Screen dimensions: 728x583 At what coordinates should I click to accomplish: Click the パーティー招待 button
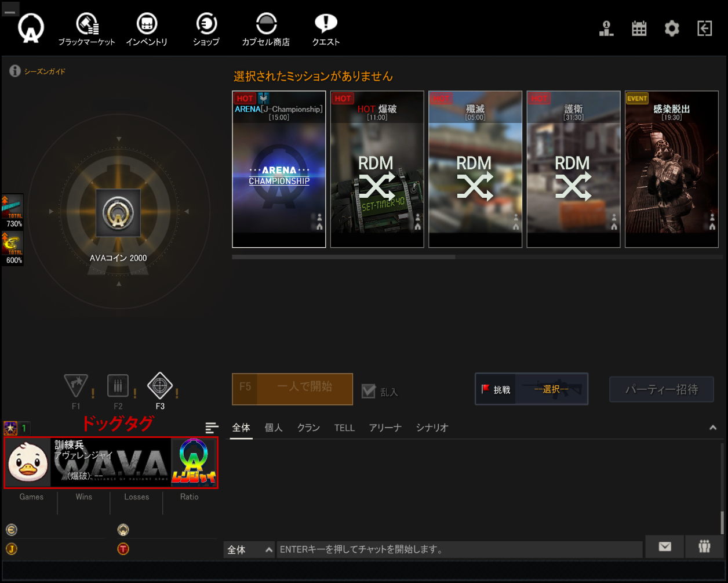click(x=661, y=389)
